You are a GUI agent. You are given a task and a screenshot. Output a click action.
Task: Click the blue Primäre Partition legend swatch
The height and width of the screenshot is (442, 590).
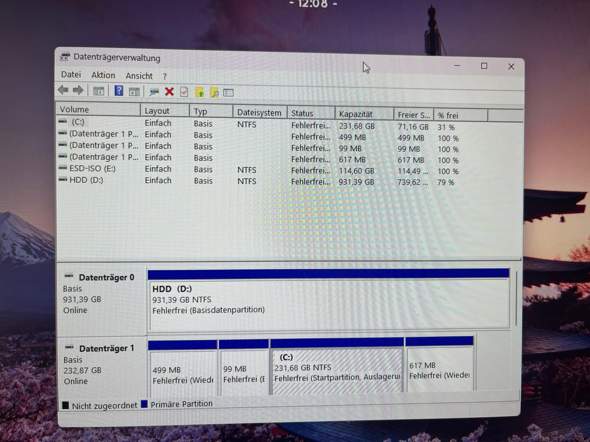click(144, 404)
